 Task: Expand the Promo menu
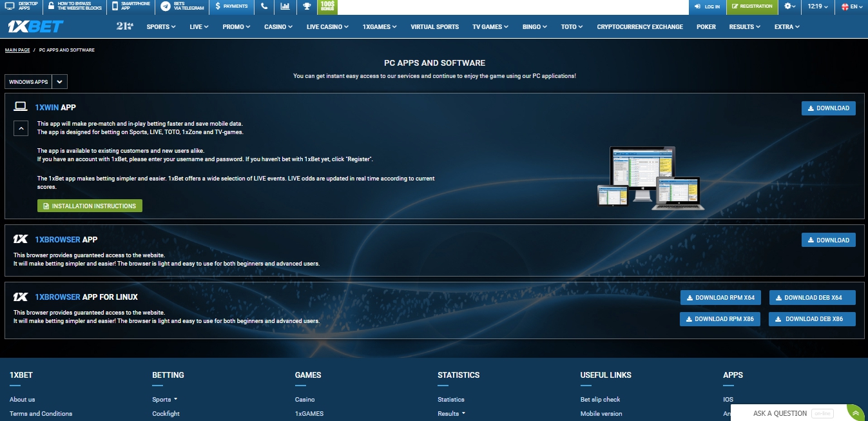tap(236, 27)
